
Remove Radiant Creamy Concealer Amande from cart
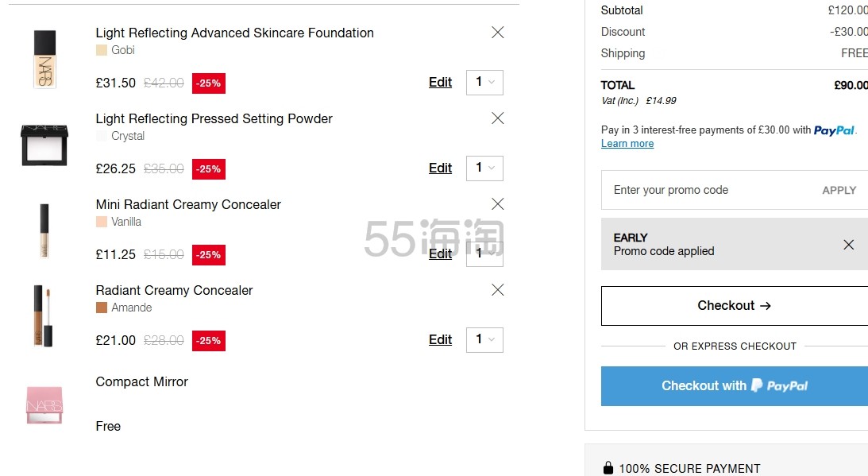(x=498, y=290)
